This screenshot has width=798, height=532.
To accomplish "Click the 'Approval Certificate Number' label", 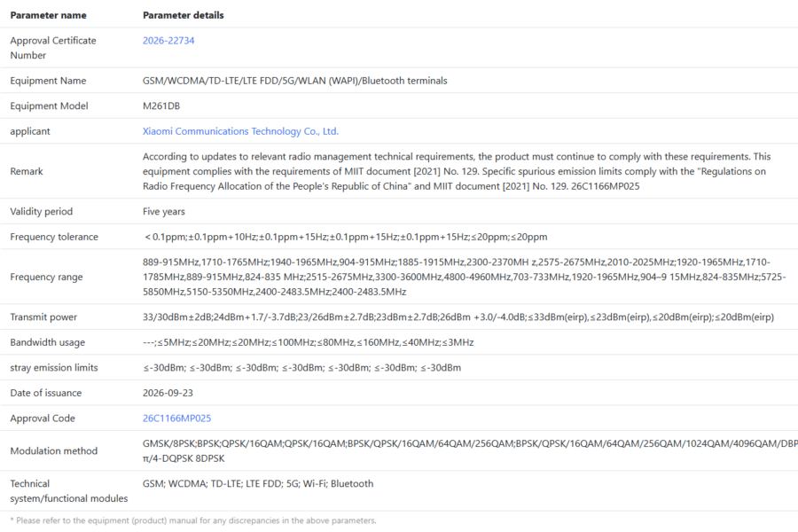I will click(53, 48).
